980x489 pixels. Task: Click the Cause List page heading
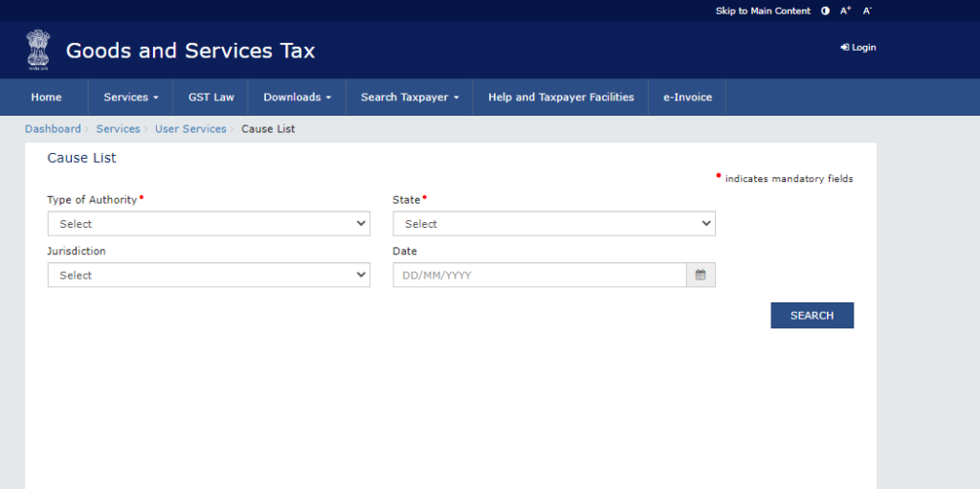click(82, 158)
